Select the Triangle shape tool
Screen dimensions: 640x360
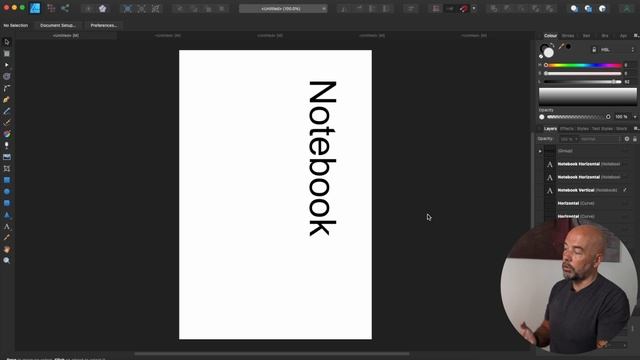pyautogui.click(x=7, y=215)
